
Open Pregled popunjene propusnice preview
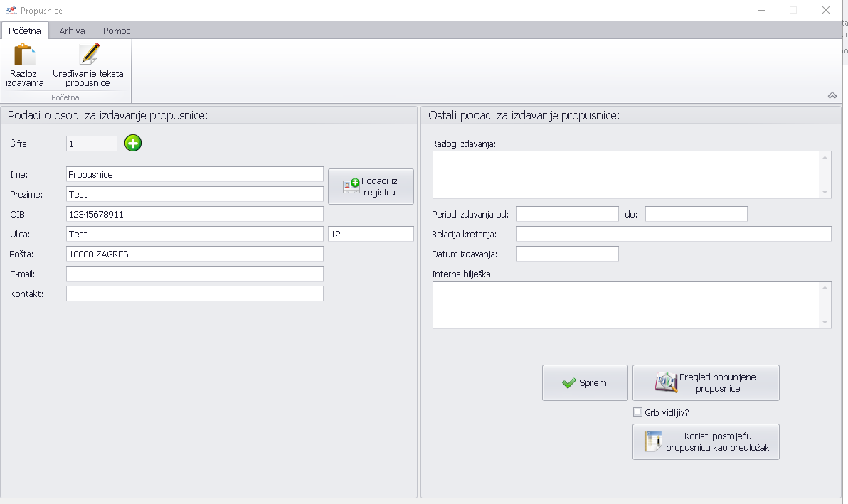706,382
